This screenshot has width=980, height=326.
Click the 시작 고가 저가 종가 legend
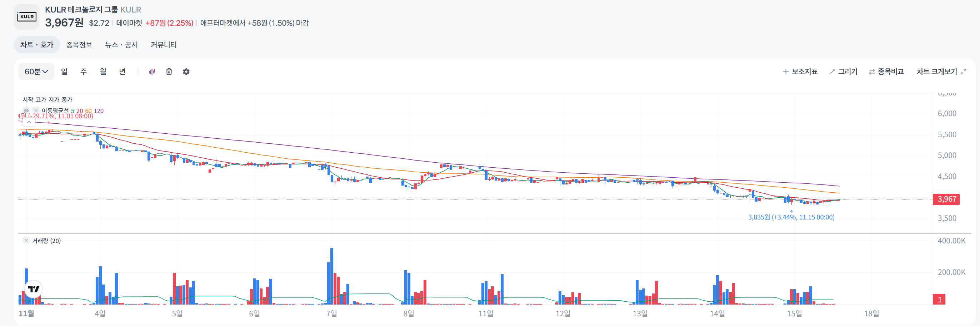pyautogui.click(x=47, y=99)
